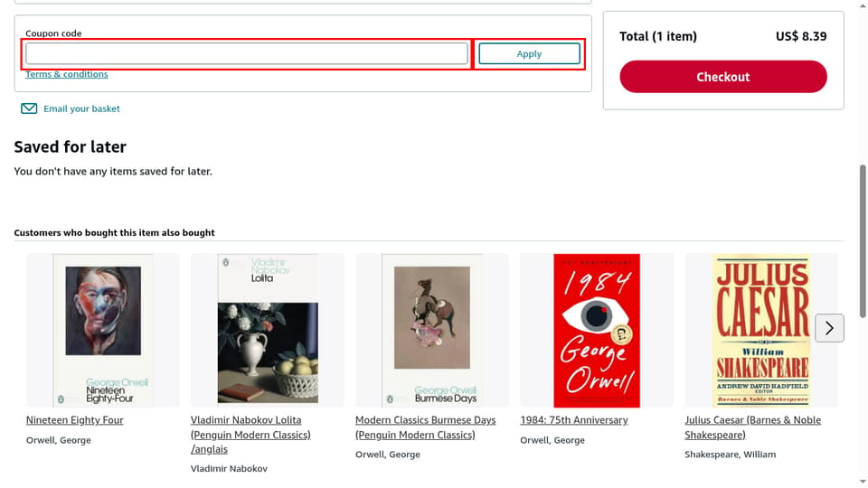The image size is (868, 488).
Task: Open Nineteen Eighty Four cover thumbnail
Action: [x=103, y=331]
